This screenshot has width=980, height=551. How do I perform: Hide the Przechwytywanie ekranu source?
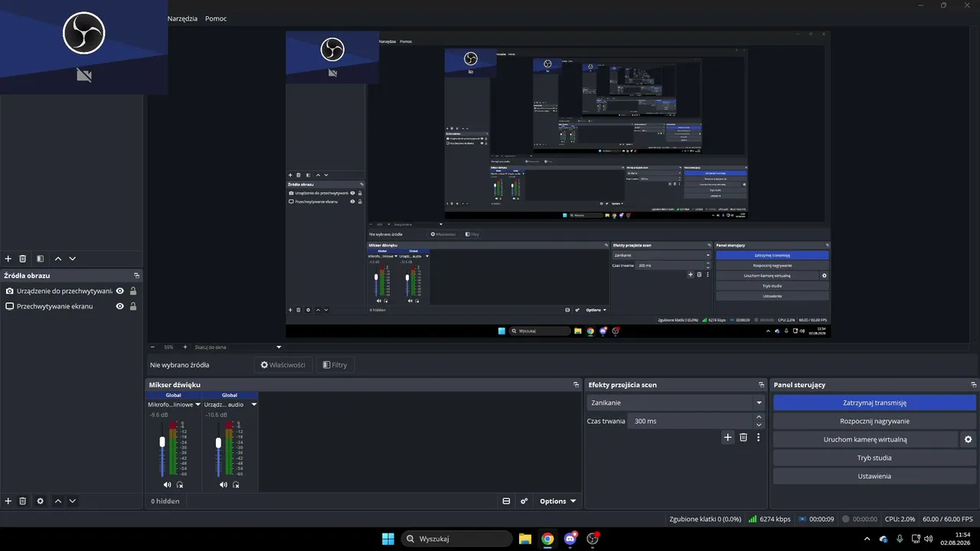click(119, 306)
